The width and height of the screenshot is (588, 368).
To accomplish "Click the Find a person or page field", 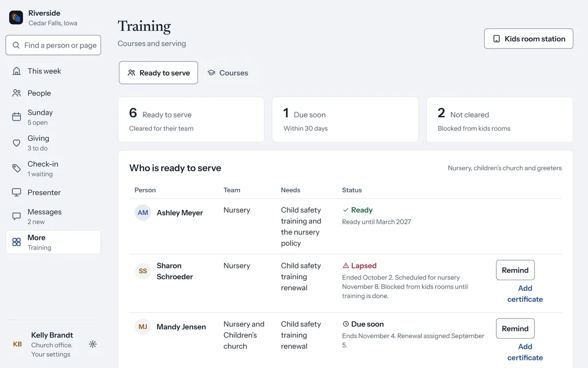I will [53, 45].
